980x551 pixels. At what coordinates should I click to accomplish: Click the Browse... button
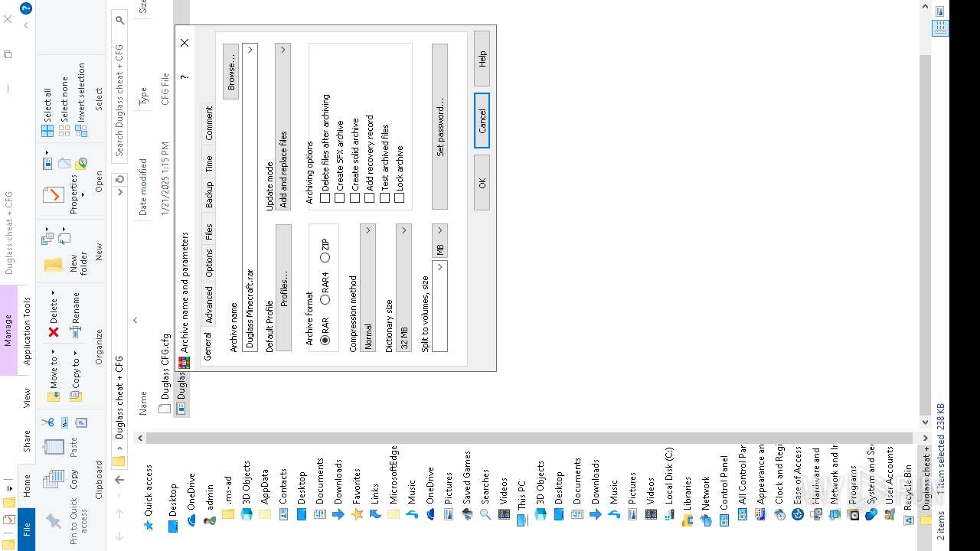[x=230, y=71]
